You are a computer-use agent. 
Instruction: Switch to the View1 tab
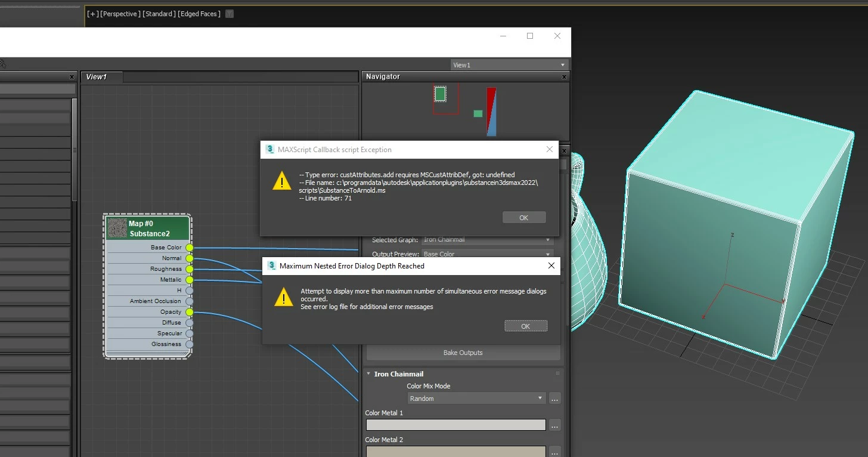click(102, 77)
